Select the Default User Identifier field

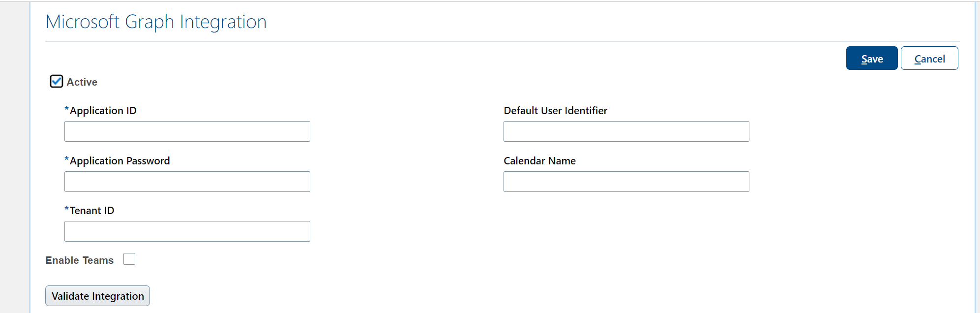coord(626,131)
